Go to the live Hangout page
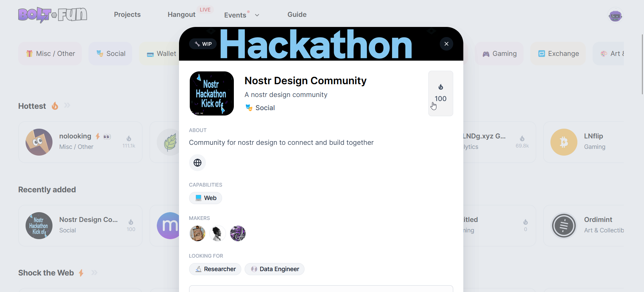 (182, 14)
